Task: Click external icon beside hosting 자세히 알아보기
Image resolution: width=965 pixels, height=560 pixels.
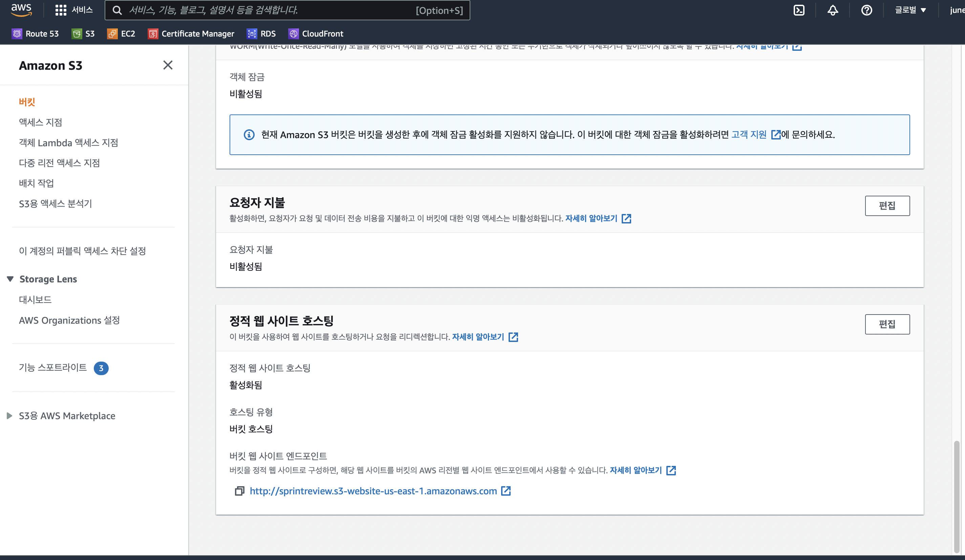Action: tap(513, 337)
